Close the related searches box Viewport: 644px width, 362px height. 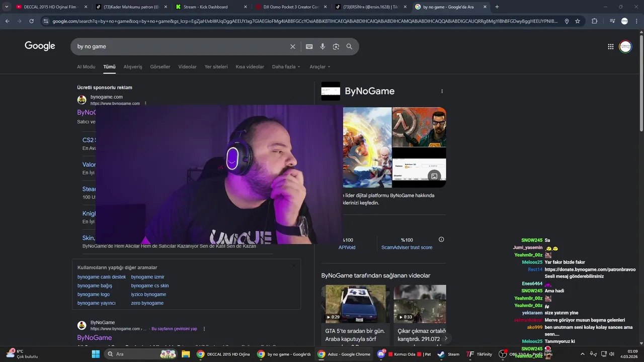[294, 266]
